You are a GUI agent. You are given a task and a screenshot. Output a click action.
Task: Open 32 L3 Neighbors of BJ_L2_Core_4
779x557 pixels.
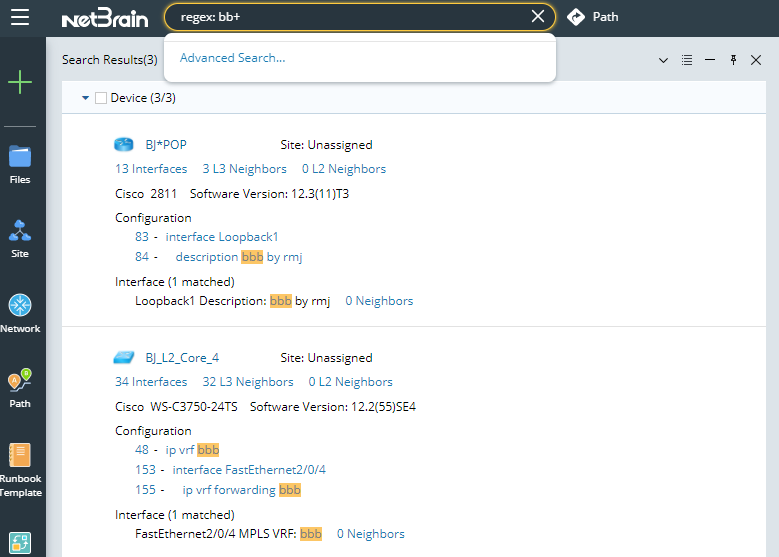(248, 382)
